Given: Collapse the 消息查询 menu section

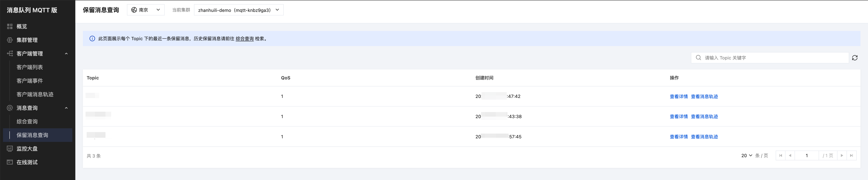Looking at the screenshot, I should (x=66, y=108).
